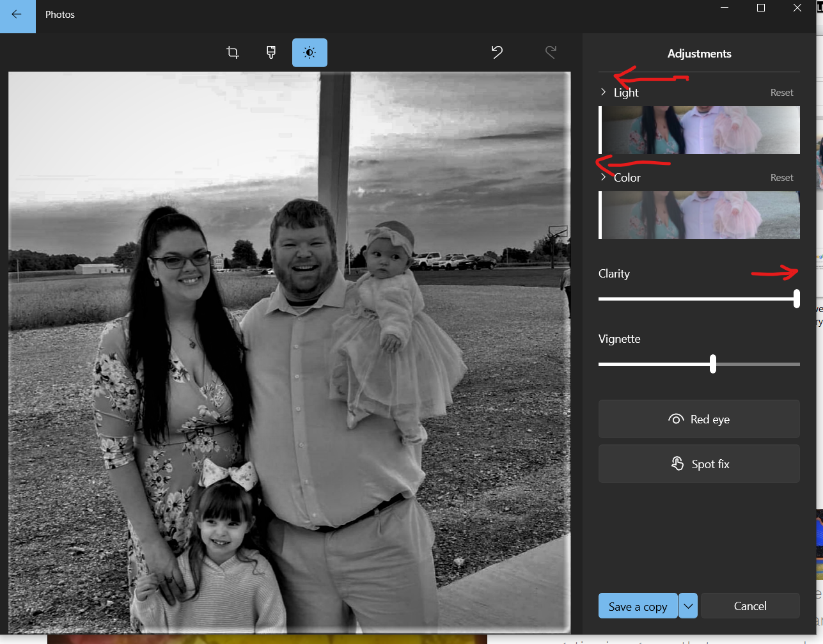
Task: Maximize the Photos window
Action: point(761,8)
